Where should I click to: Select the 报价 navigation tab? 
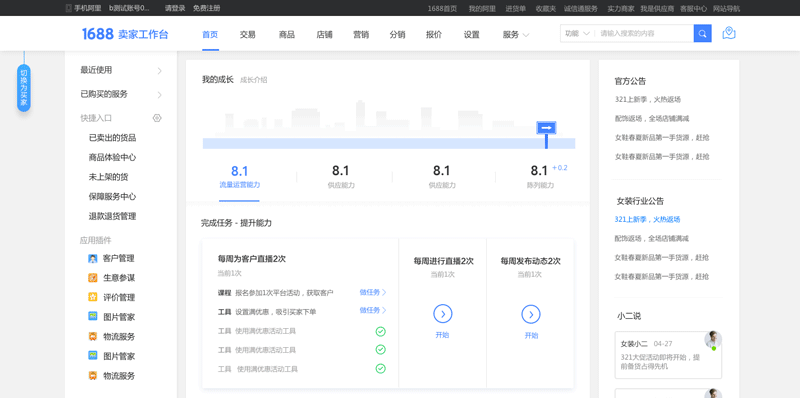[434, 35]
